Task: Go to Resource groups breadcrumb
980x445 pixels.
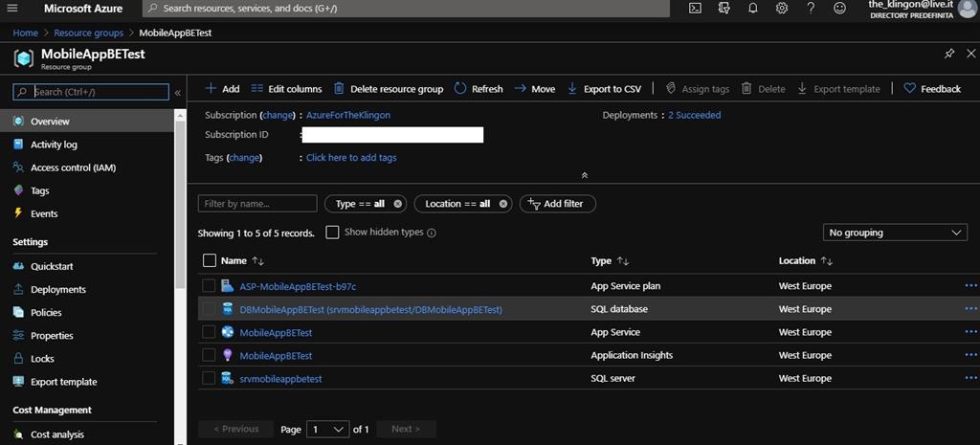Action: [x=89, y=33]
